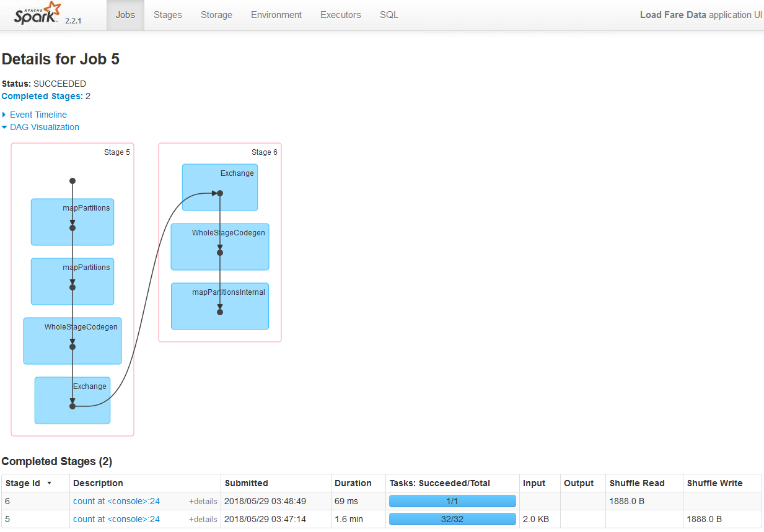View the Executors tab
Image resolution: width=764 pixels, height=532 pixels.
(x=340, y=15)
